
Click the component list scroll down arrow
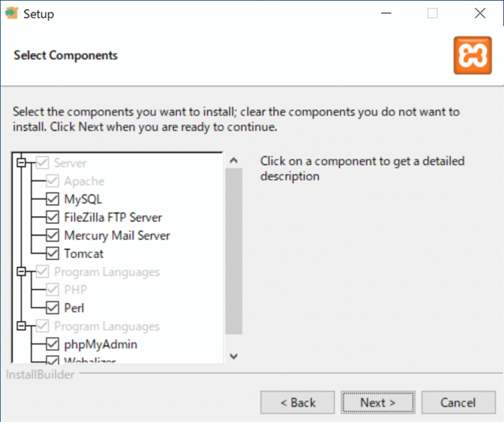234,356
